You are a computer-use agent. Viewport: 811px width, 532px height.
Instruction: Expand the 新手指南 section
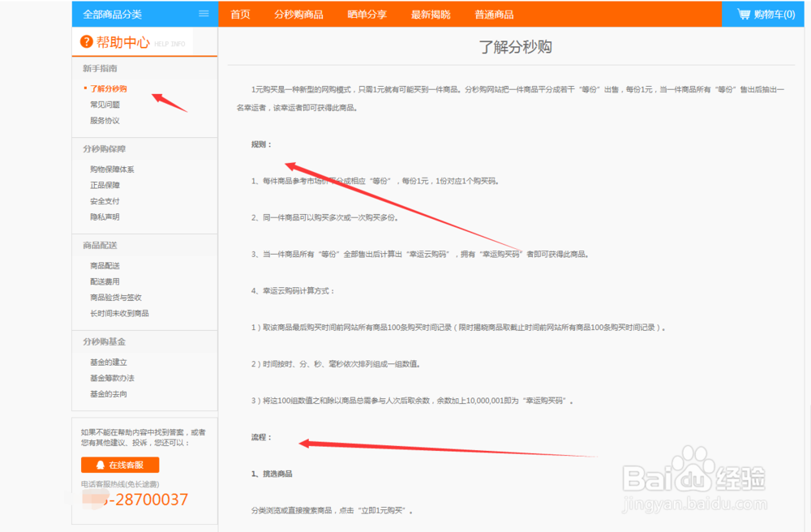(98, 67)
